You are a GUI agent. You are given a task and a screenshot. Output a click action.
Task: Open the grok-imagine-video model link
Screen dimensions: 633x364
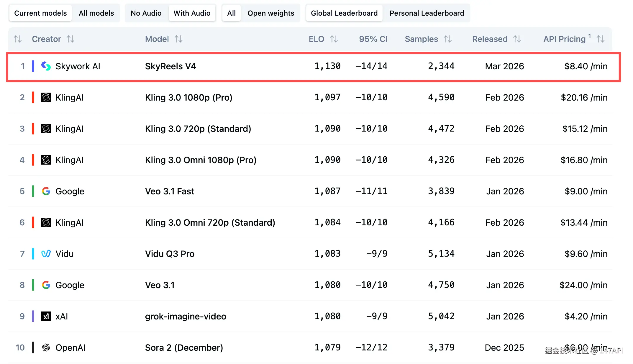pyautogui.click(x=185, y=316)
